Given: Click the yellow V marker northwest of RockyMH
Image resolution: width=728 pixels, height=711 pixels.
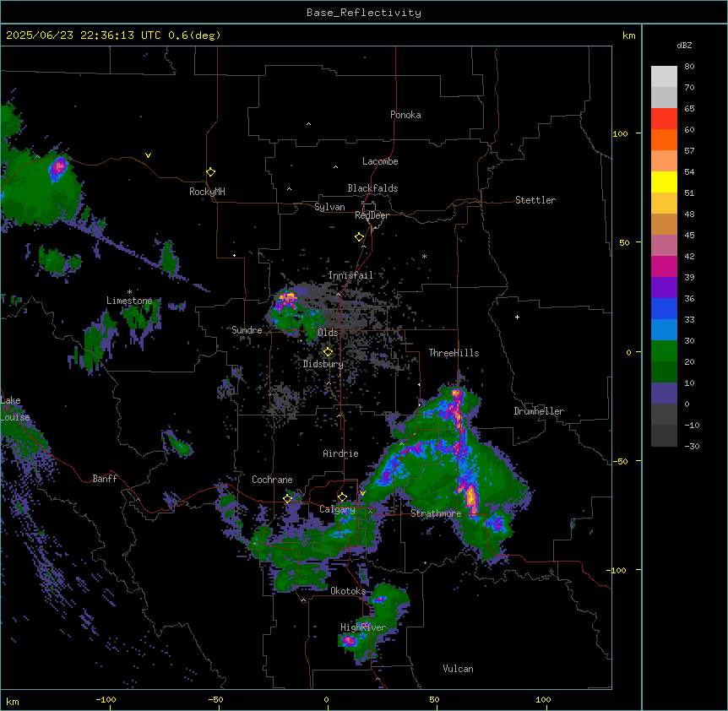Looking at the screenshot, I should pyautogui.click(x=148, y=155).
